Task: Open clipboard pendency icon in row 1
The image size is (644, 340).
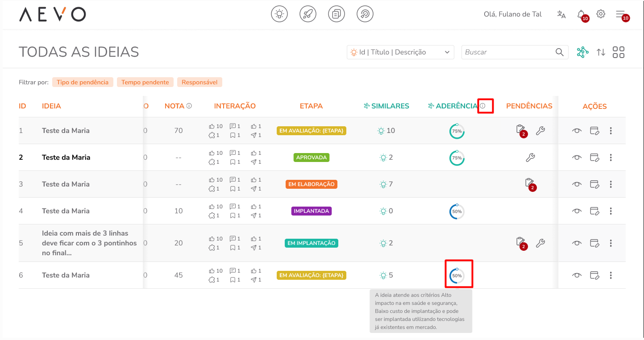Action: pos(521,131)
